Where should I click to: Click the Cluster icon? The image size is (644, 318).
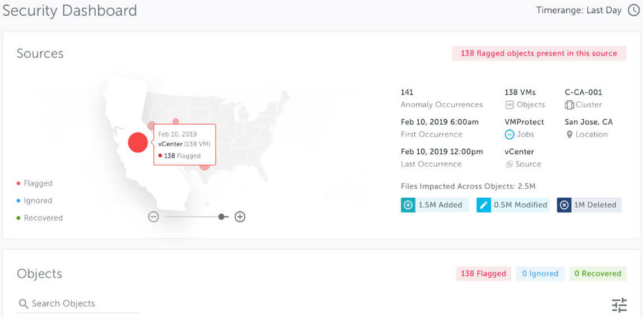570,105
